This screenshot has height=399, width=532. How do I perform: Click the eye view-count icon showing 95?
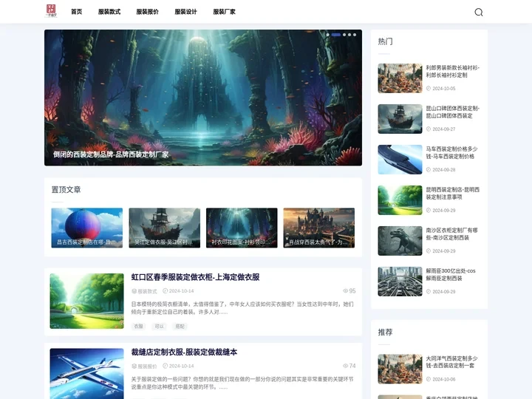[x=345, y=291]
